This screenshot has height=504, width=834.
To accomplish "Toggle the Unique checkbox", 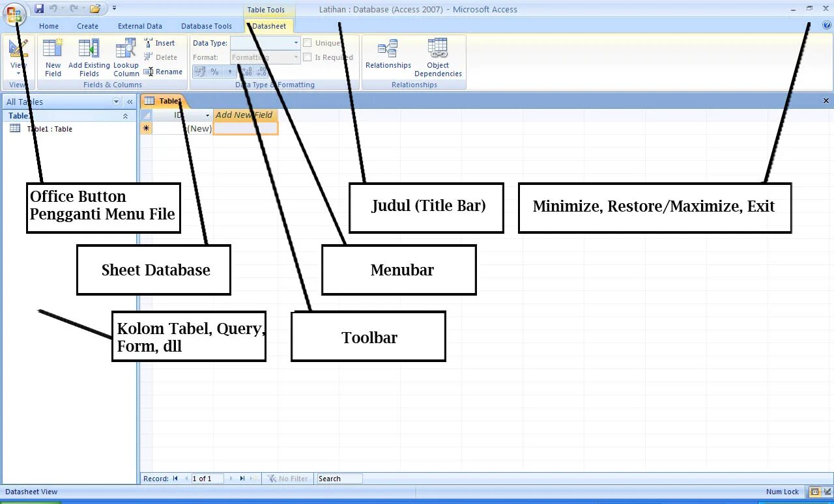I will point(307,43).
